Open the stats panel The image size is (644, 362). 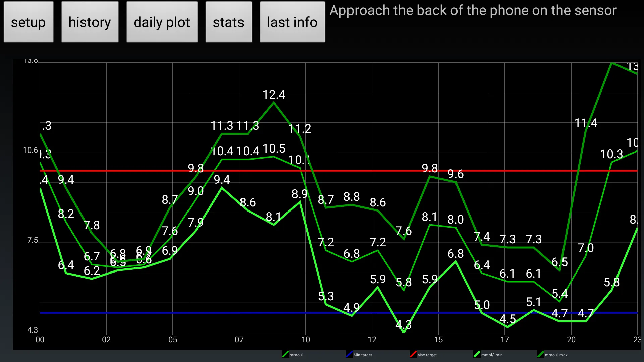pyautogui.click(x=228, y=22)
